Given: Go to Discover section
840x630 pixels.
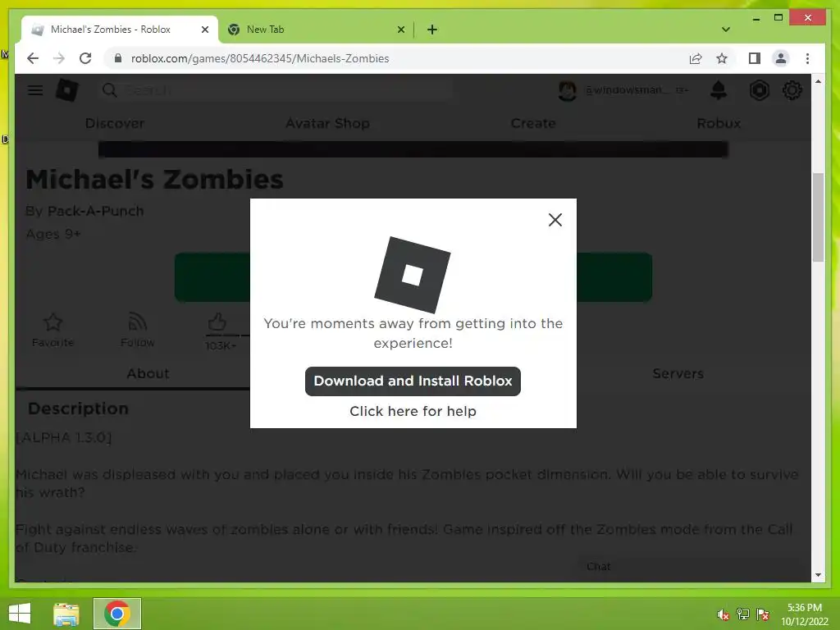Looking at the screenshot, I should [x=115, y=123].
